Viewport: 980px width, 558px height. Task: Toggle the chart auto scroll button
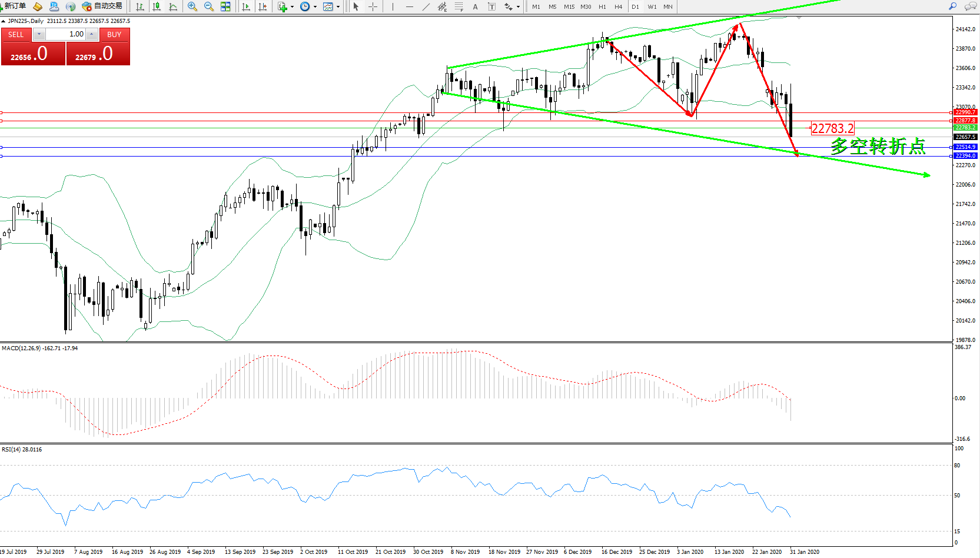click(246, 6)
